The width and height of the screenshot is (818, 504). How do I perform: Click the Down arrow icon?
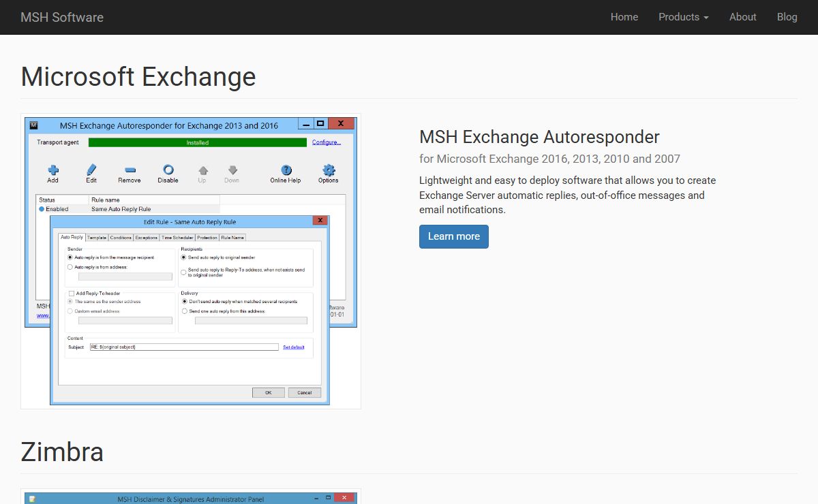[x=232, y=170]
